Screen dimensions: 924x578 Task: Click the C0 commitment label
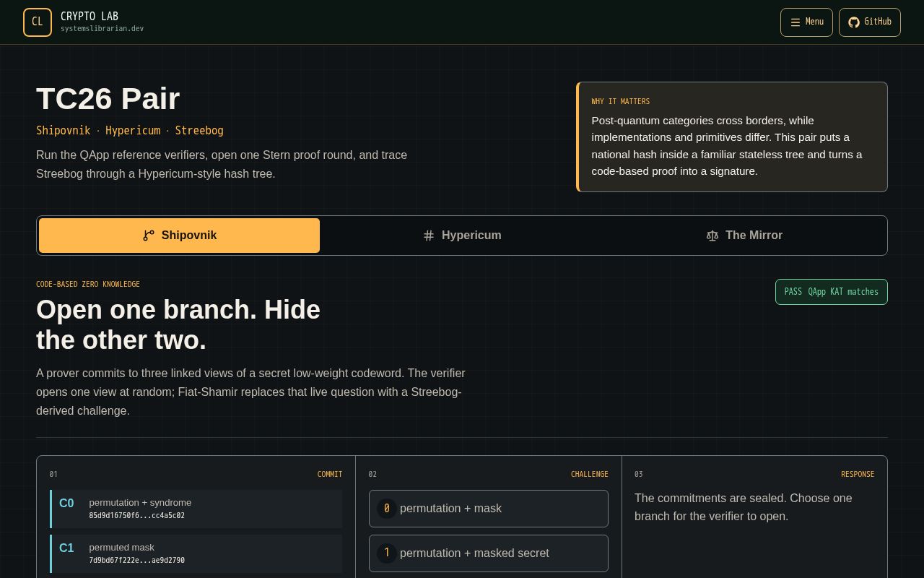66,504
